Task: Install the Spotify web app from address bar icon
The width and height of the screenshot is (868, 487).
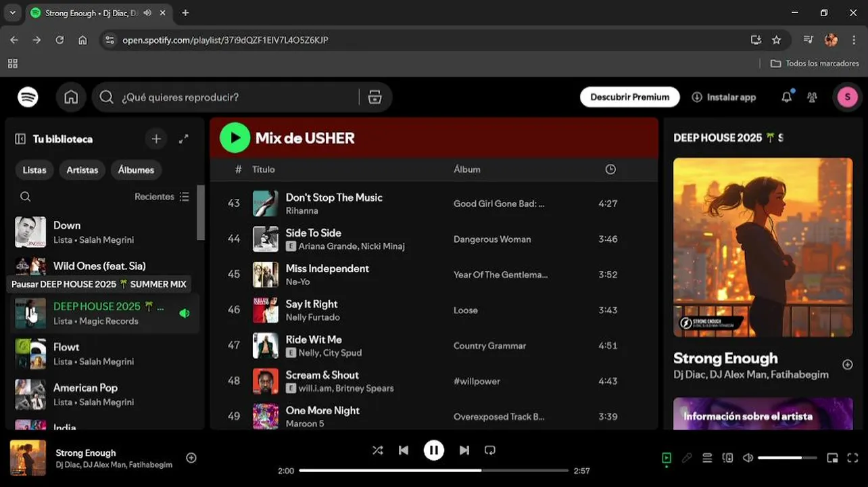Action: 756,40
